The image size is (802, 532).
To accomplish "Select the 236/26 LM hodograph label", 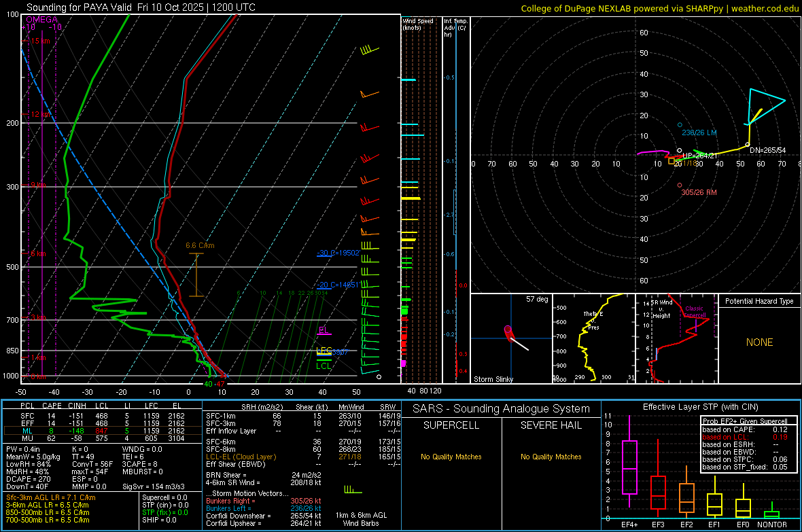I will pos(699,132).
